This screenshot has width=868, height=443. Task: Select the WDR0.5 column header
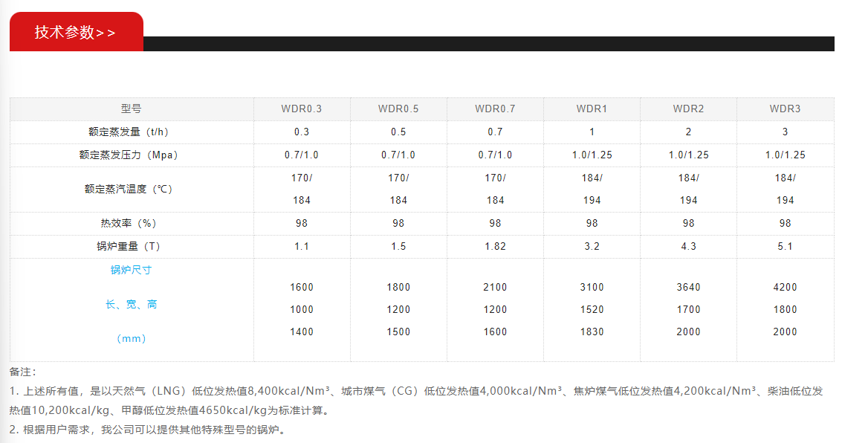[398, 109]
